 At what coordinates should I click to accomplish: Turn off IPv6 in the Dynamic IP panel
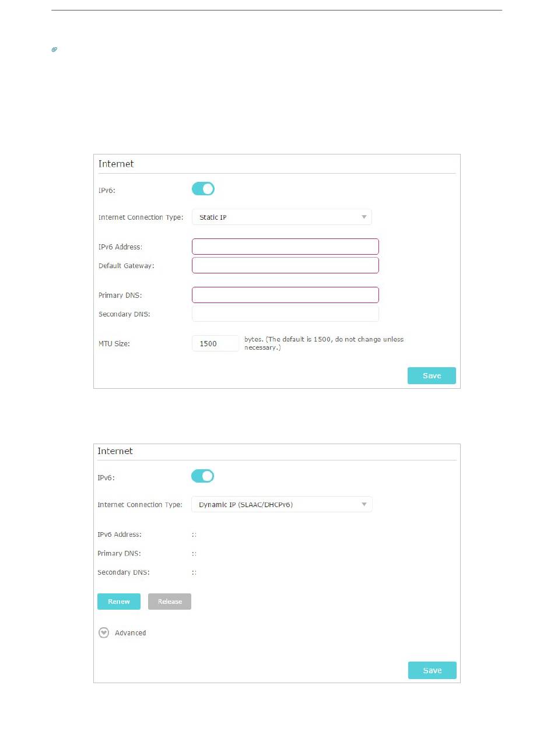point(203,476)
